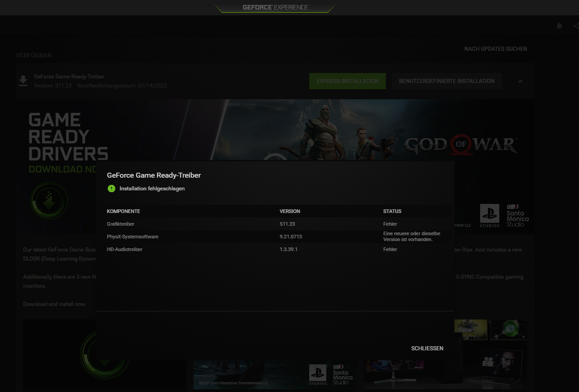579x392 pixels.
Task: Start the Express-Installation
Action: tap(347, 81)
